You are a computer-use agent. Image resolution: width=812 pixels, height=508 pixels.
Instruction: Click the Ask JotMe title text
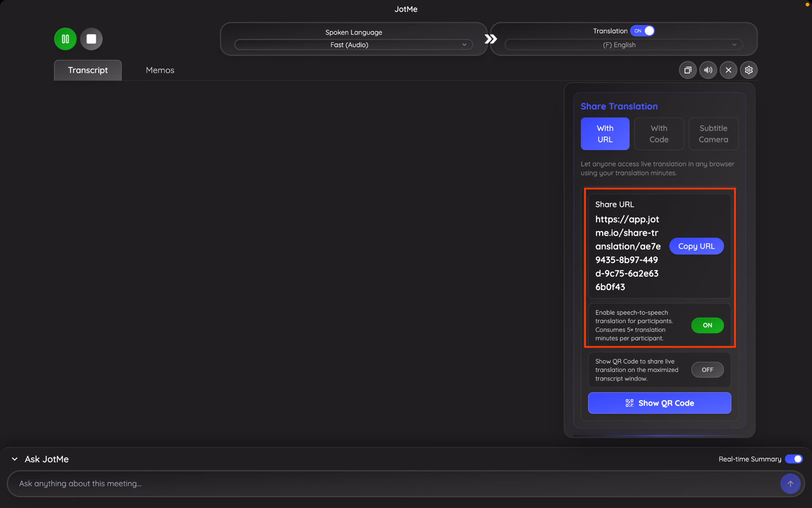coord(47,459)
